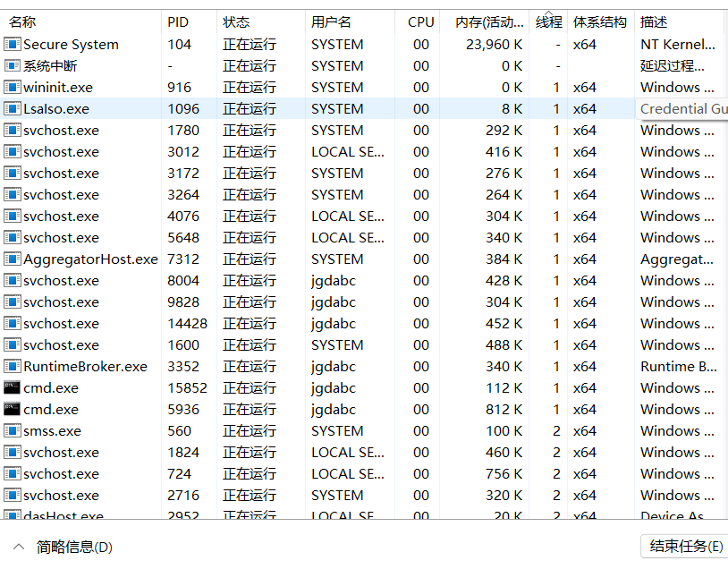This screenshot has height=569, width=728.
Task: Sort by the 内存(活动... column header
Action: [484, 21]
